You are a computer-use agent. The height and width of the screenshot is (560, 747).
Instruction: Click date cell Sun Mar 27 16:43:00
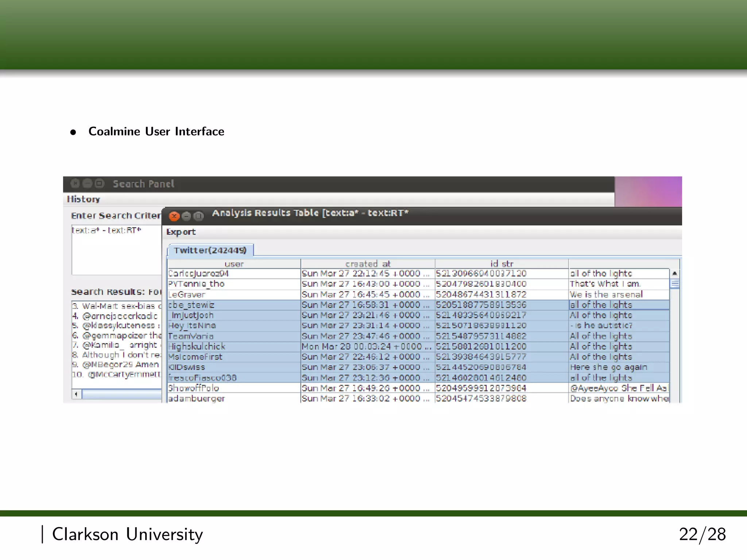coord(368,284)
